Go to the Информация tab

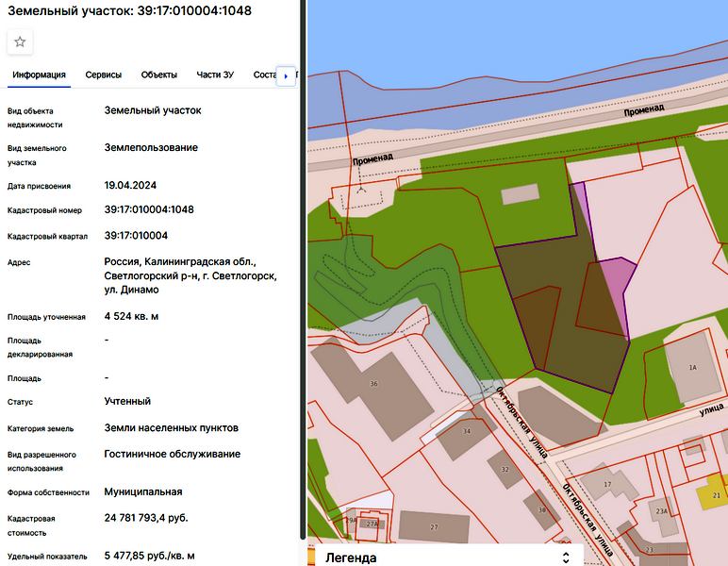point(39,75)
